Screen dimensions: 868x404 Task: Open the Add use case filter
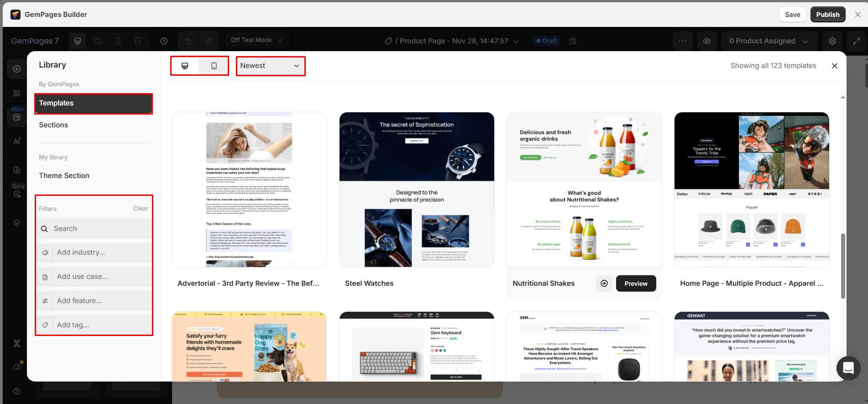click(x=94, y=277)
